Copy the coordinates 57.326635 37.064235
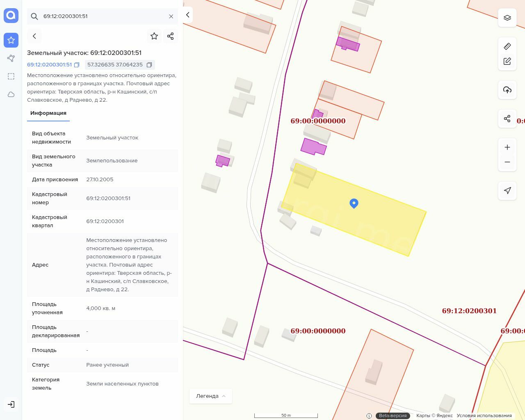Viewport: 525px width, 420px height. (149, 65)
